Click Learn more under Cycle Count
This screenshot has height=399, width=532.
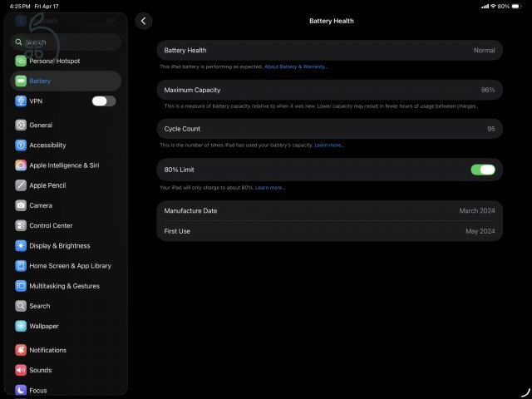click(329, 145)
